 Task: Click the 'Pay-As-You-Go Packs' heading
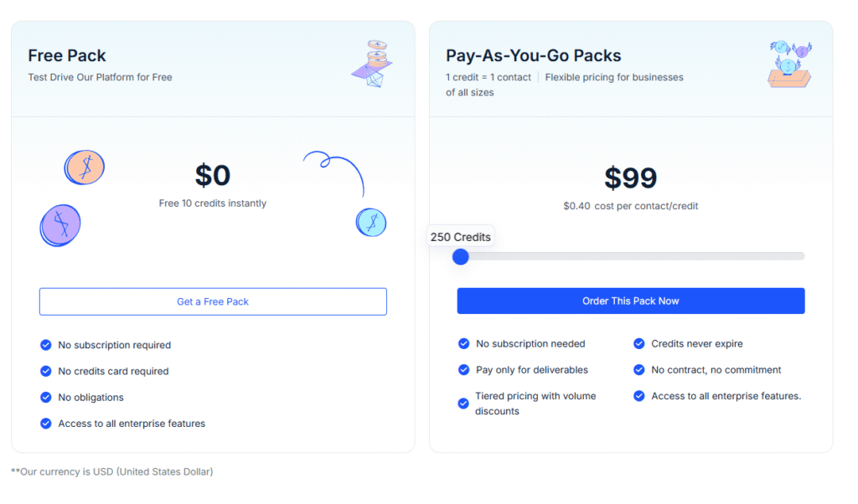[x=534, y=55]
